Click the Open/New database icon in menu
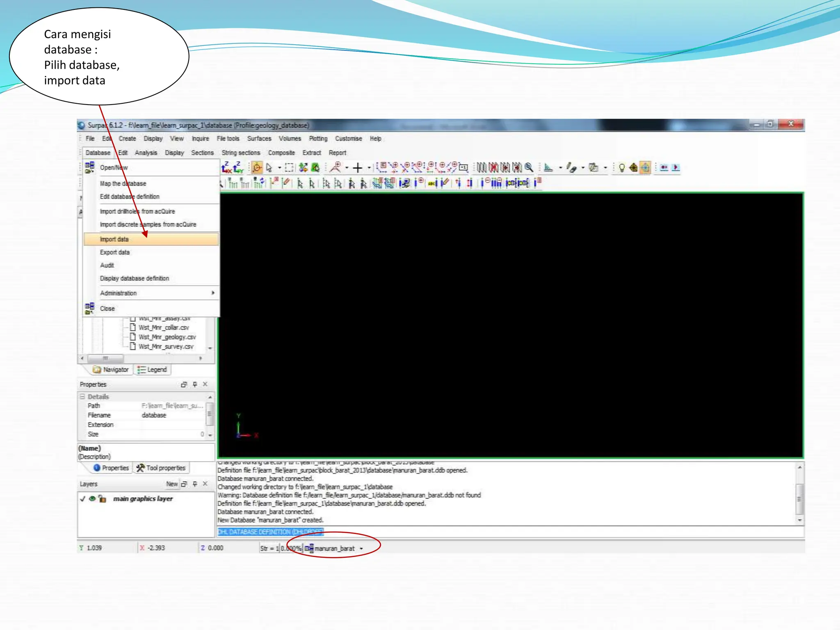This screenshot has width=840, height=630. [x=89, y=167]
